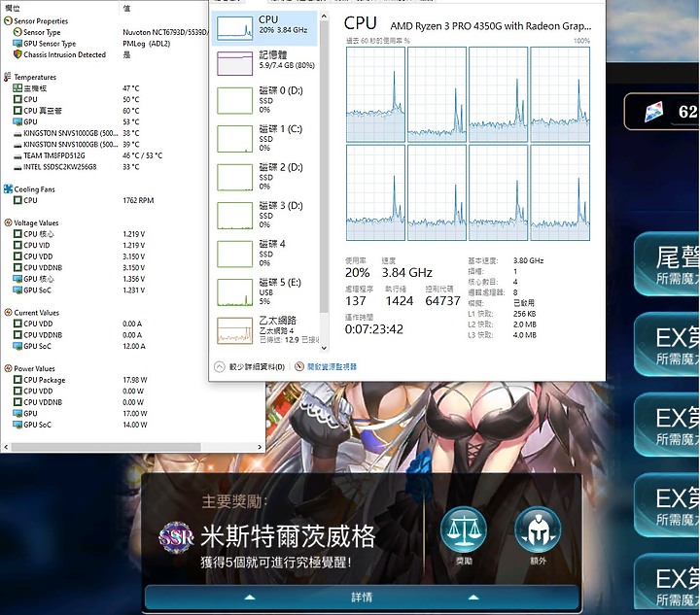Click 值 value column header
700x615 pixels.
(x=126, y=8)
